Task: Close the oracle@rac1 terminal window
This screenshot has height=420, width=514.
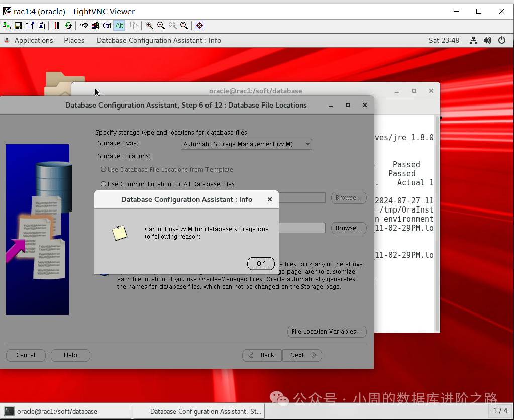Action: (x=431, y=91)
